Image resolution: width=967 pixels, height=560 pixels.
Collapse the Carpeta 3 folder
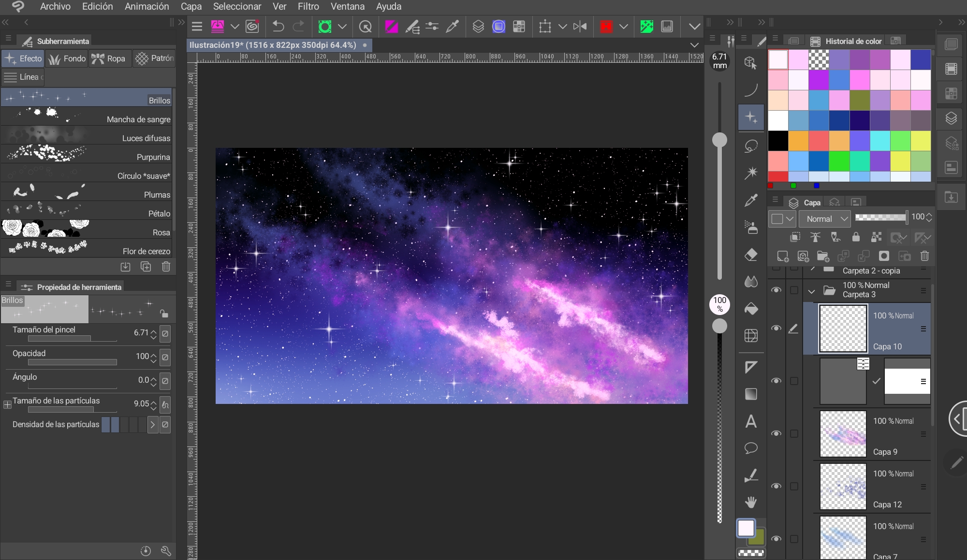point(812,291)
